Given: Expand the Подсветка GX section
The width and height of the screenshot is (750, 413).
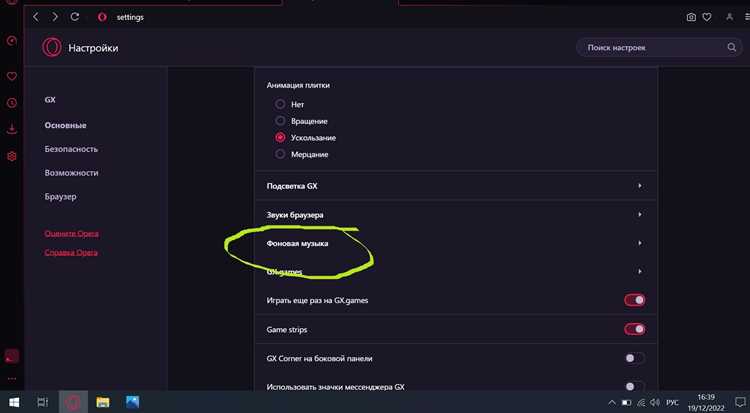Looking at the screenshot, I should click(456, 186).
